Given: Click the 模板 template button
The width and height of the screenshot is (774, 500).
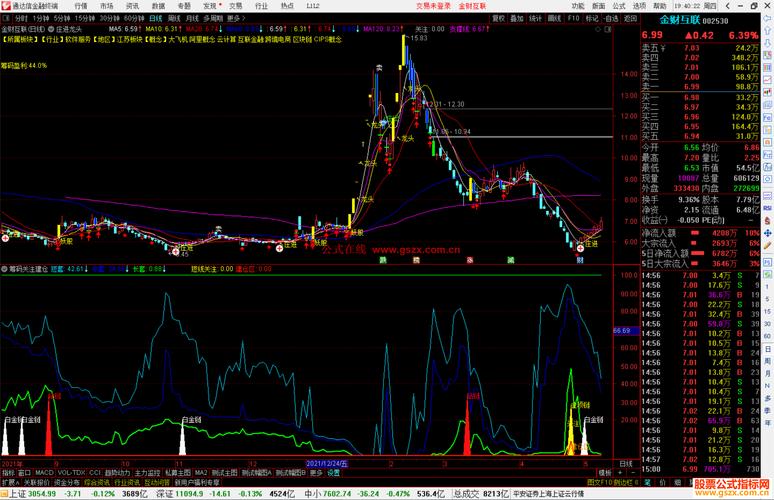Looking at the screenshot, I should 605,473.
